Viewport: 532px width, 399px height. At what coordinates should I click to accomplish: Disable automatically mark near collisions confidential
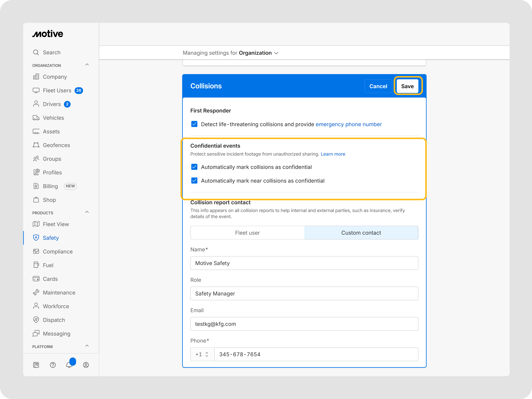pos(194,181)
